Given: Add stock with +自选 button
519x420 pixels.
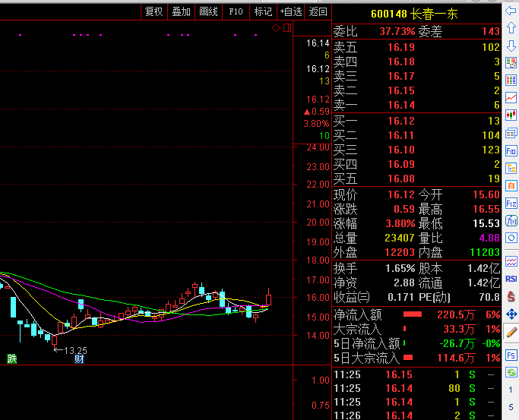Looking at the screenshot, I should (x=291, y=12).
